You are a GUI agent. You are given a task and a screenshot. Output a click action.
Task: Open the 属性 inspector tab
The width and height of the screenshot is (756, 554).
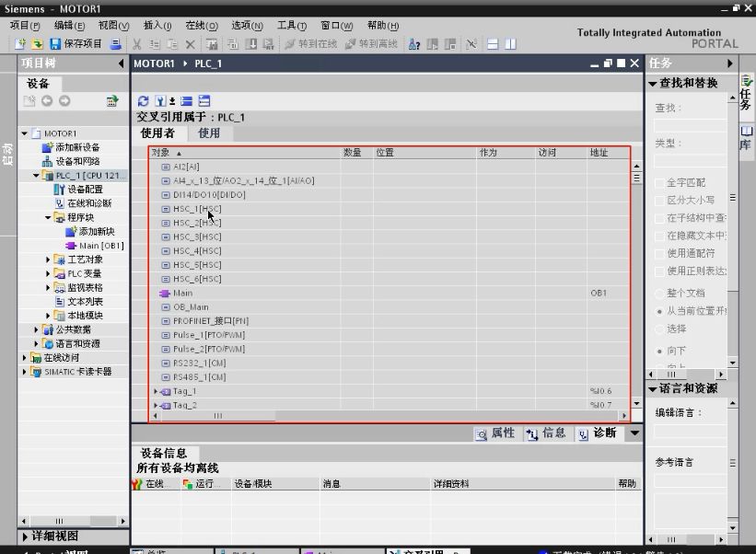(495, 433)
